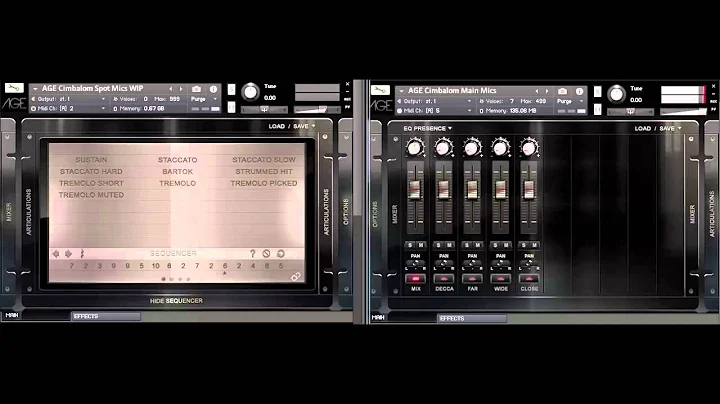Toggle FAR mic on/off button

click(472, 279)
